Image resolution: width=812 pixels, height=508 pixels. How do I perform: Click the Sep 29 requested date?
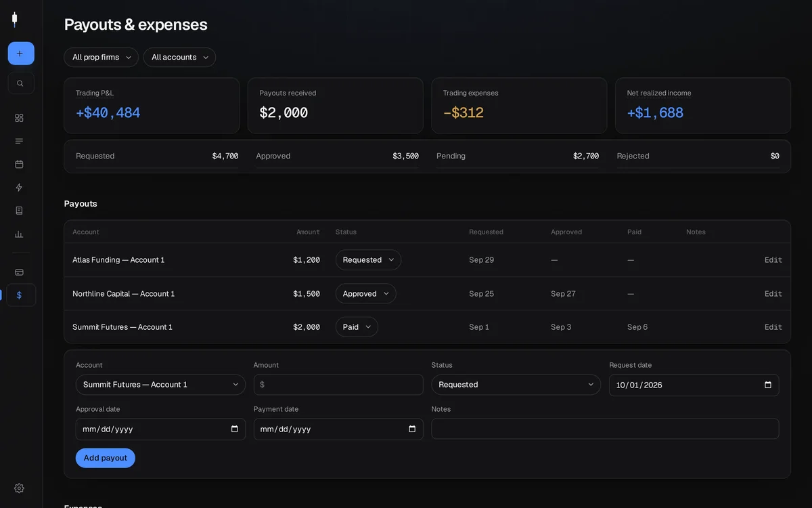(482, 260)
